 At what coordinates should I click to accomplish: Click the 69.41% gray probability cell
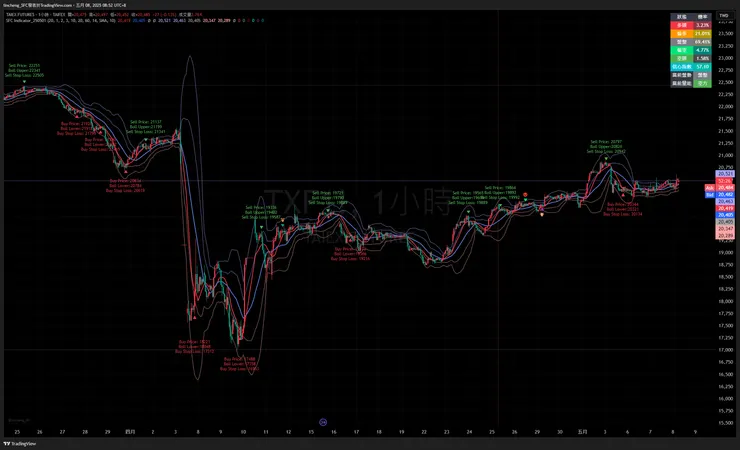coord(702,42)
